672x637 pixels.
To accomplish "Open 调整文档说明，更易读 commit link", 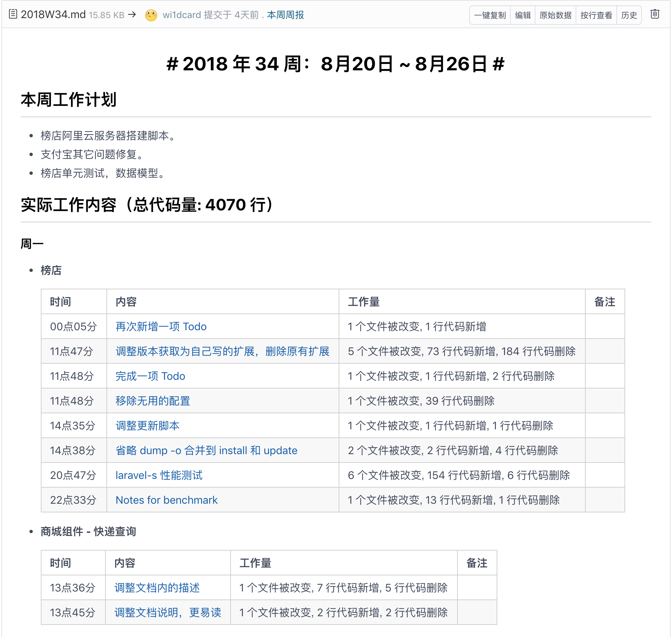I will point(168,613).
